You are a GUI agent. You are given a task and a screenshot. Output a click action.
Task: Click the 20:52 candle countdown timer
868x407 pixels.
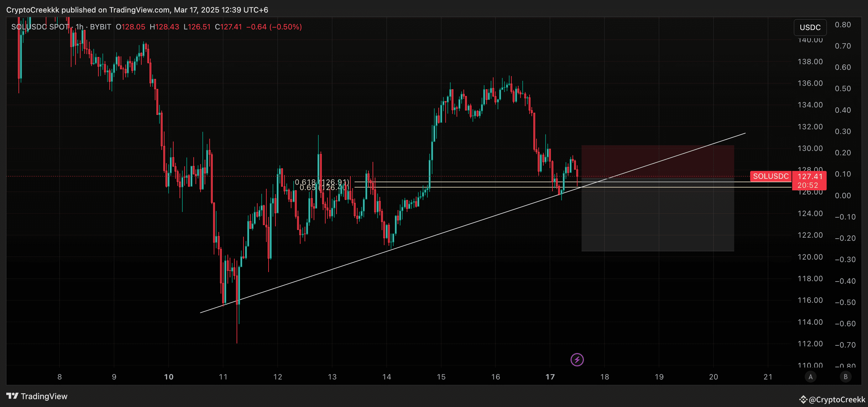click(808, 185)
